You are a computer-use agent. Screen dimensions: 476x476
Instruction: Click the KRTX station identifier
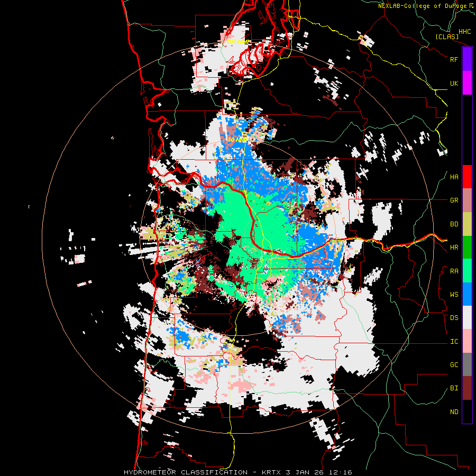coord(272,472)
